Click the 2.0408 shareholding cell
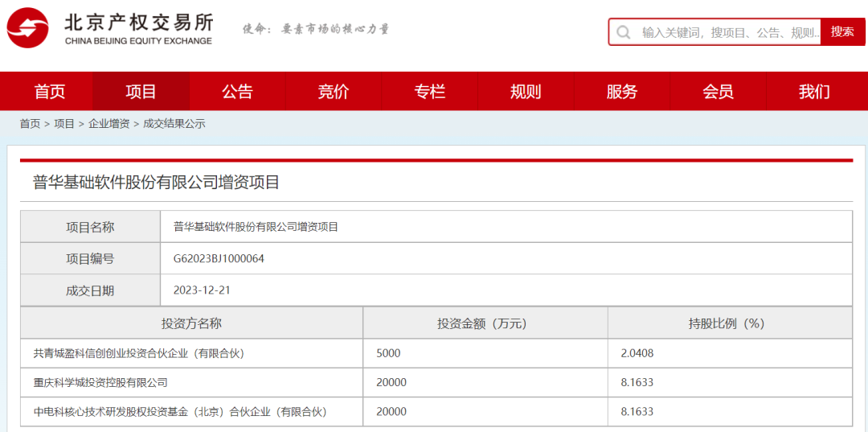 pos(730,353)
